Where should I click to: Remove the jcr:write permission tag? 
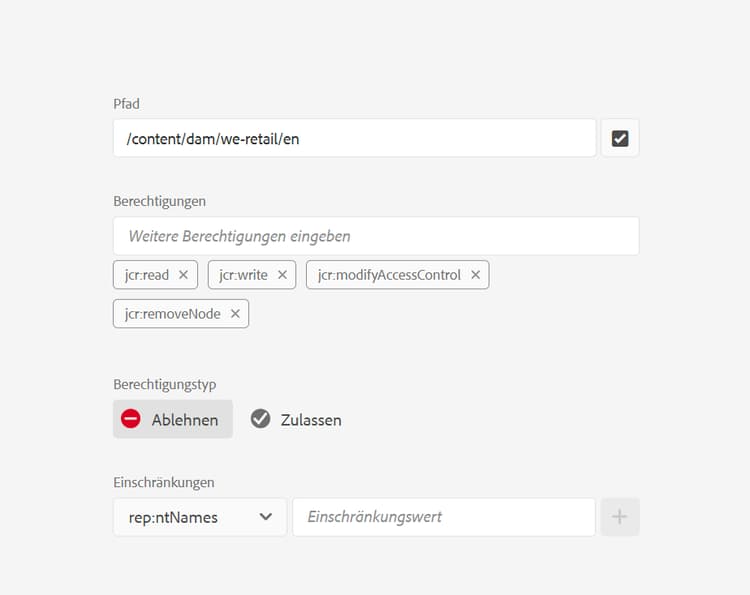[282, 275]
